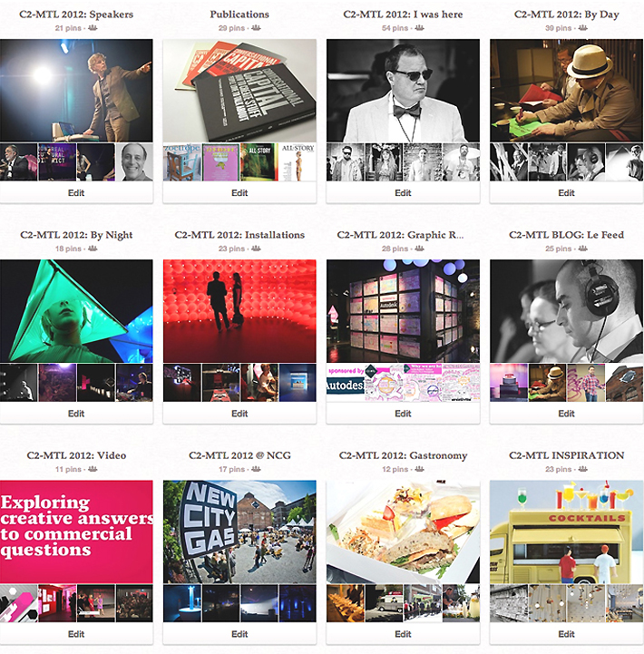644x654 pixels.
Task: Click the group icon next to 54 pins
Action: (x=420, y=28)
